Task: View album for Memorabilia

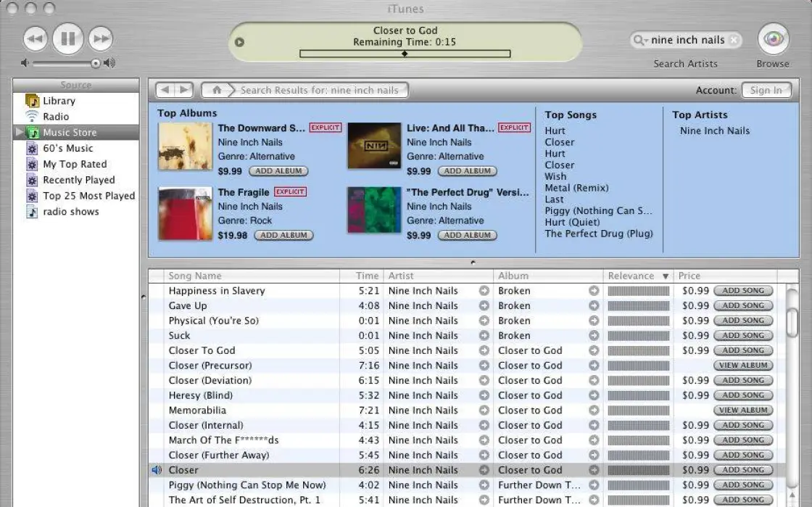Action: point(743,411)
